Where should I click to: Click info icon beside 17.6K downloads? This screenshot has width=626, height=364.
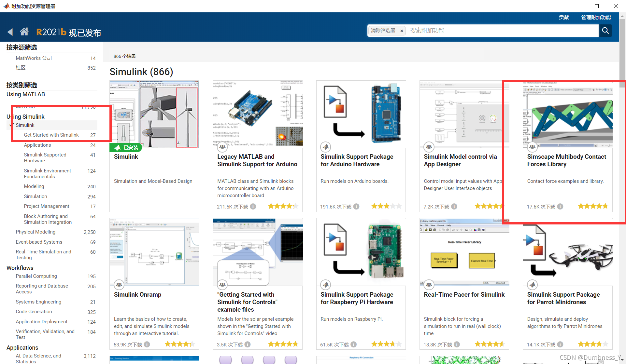click(560, 207)
